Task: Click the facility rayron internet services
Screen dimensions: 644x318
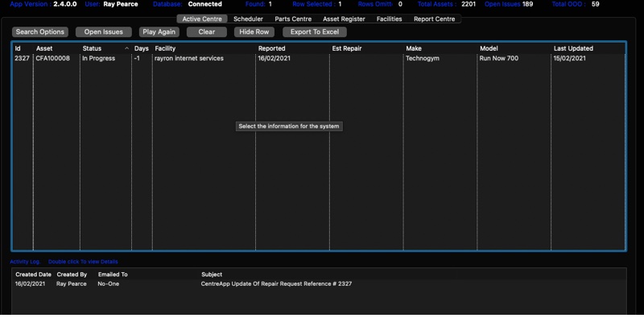Action: (189, 58)
